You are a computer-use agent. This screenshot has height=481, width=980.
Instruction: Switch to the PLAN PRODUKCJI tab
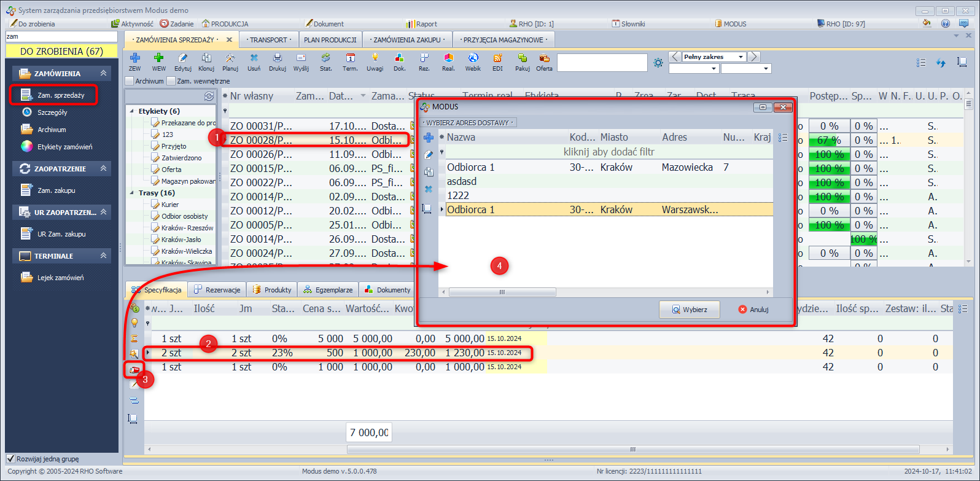coord(330,40)
